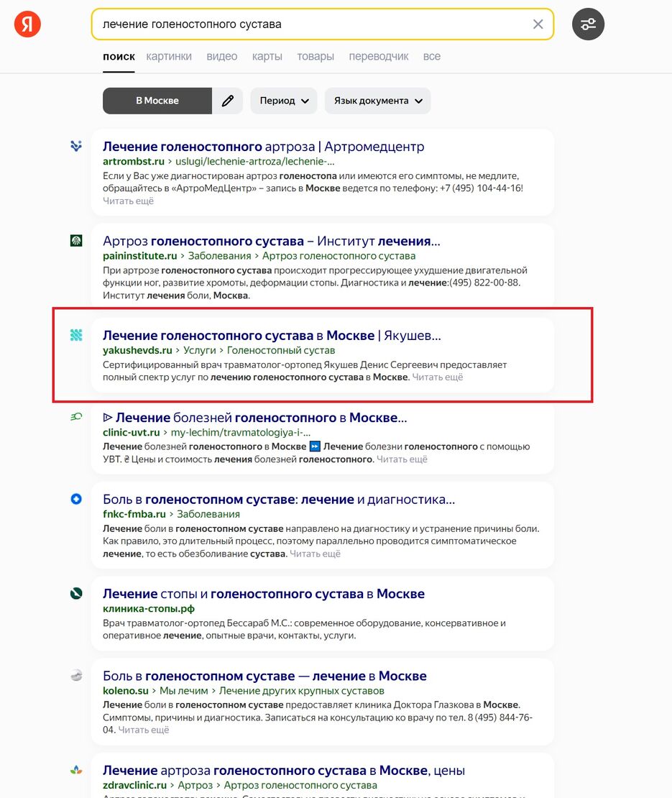This screenshot has width=672, height=798.
Task: Open «Боль в голеностопном суставе — лечение в Москве» result
Action: tap(264, 676)
